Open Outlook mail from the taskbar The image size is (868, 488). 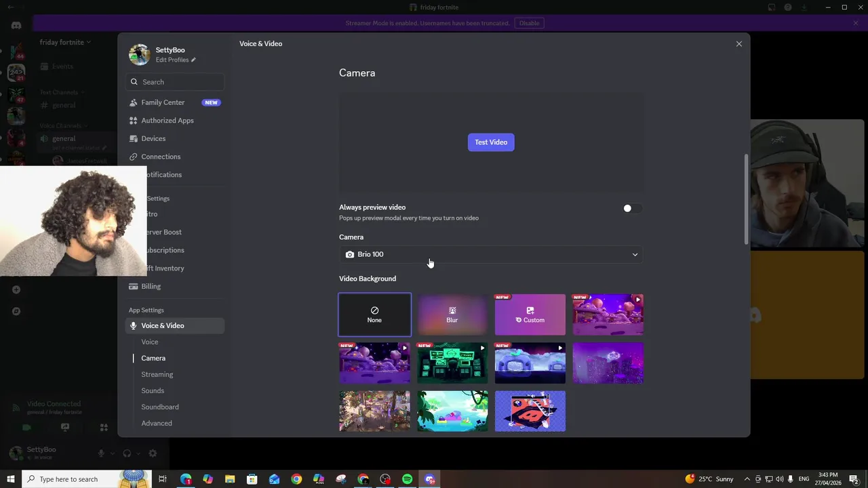pyautogui.click(x=274, y=479)
